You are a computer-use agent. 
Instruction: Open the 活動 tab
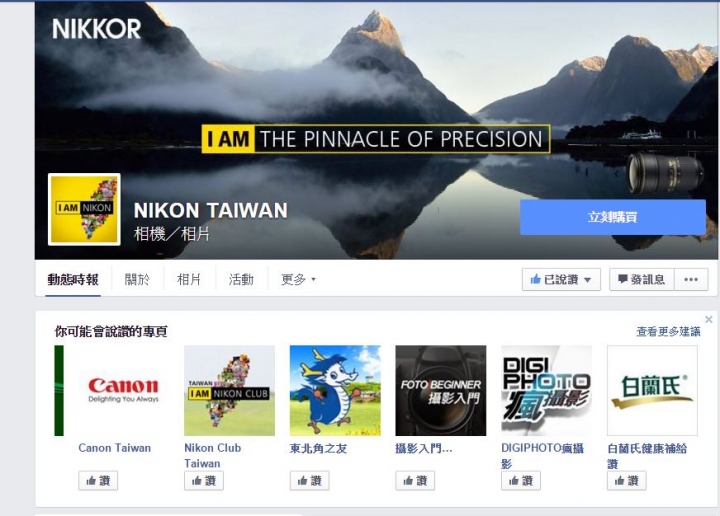pos(241,279)
